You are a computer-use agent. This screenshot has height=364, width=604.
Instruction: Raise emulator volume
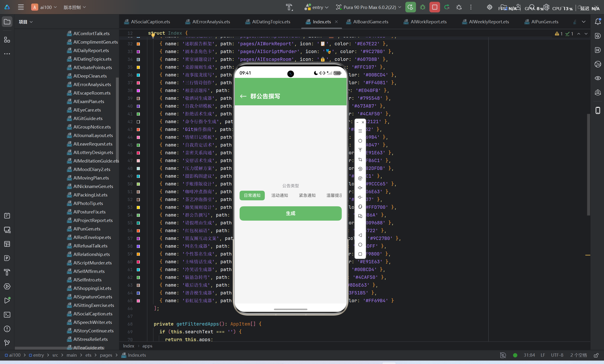coord(360,188)
